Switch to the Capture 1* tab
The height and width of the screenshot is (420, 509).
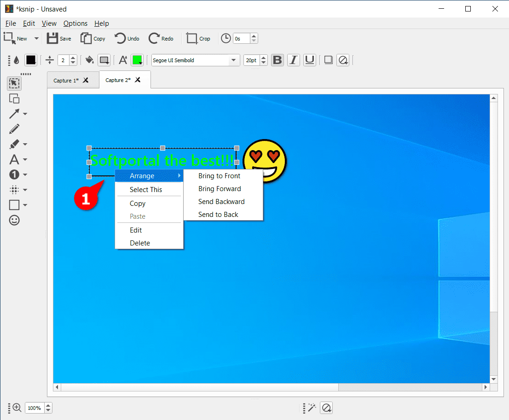coord(66,81)
